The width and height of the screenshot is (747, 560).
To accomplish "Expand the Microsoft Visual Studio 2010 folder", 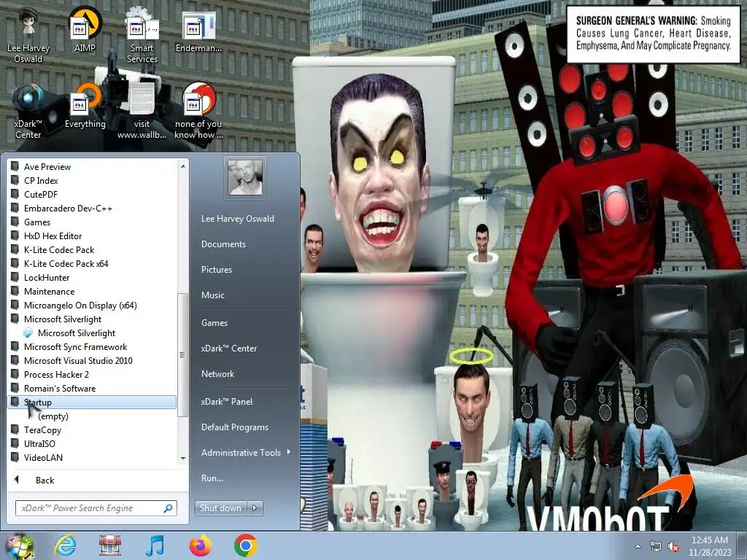I will pyautogui.click(x=91, y=360).
